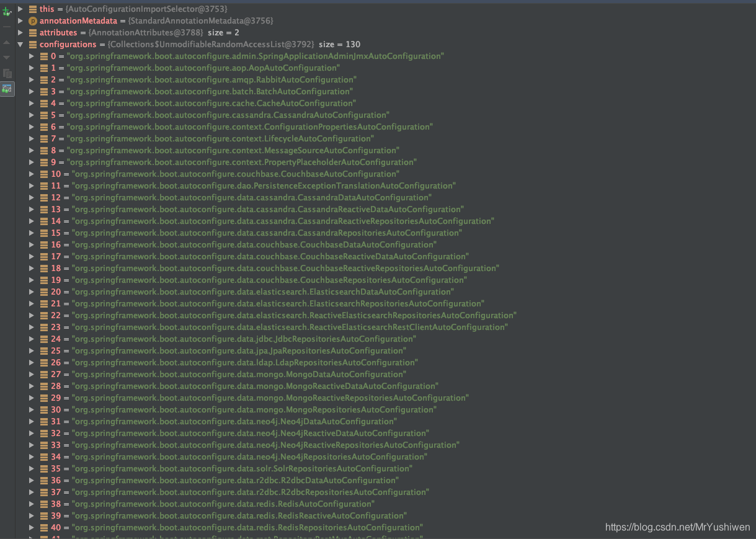The image size is (756, 539).
Task: Click the element icon of index 24
Action: tap(44, 339)
